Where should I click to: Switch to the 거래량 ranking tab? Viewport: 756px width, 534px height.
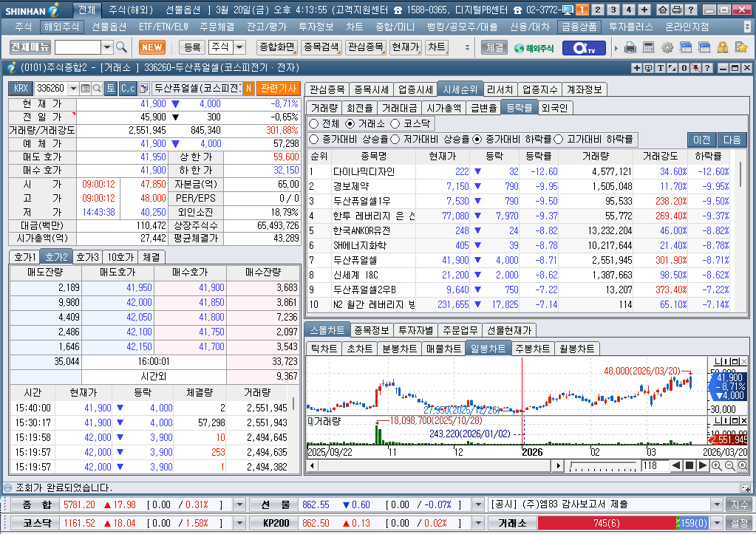point(324,108)
